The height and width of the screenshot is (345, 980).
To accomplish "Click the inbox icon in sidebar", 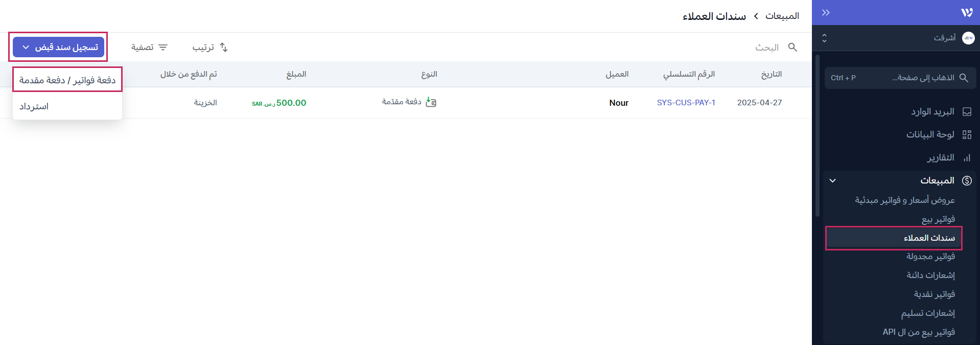I will point(967,111).
